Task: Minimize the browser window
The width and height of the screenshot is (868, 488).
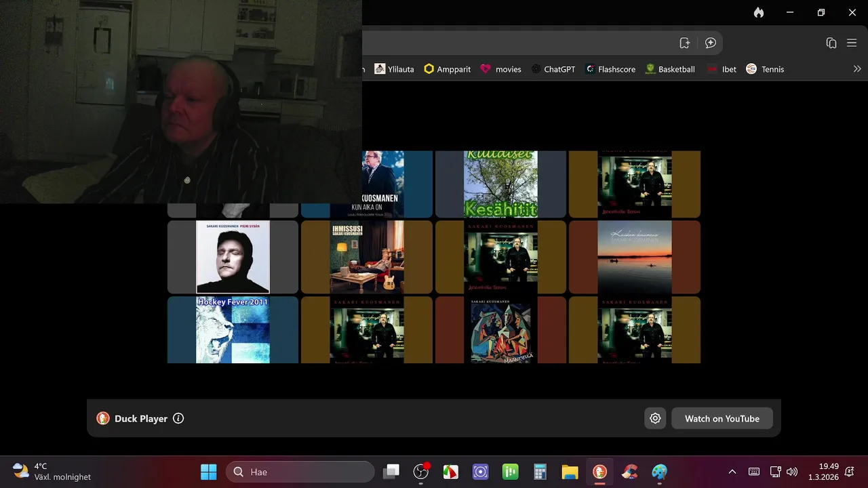Action: tap(790, 12)
